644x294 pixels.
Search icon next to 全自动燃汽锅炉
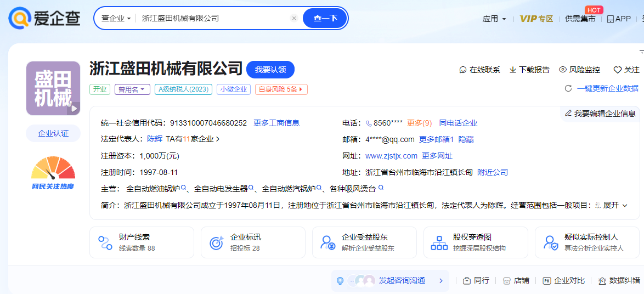click(x=319, y=188)
